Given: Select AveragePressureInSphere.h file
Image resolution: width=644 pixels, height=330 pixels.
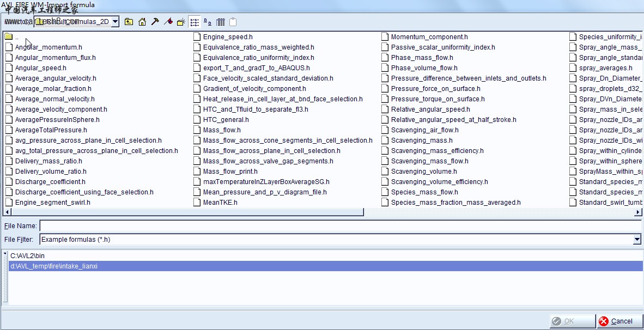Looking at the screenshot, I should pos(52,119).
